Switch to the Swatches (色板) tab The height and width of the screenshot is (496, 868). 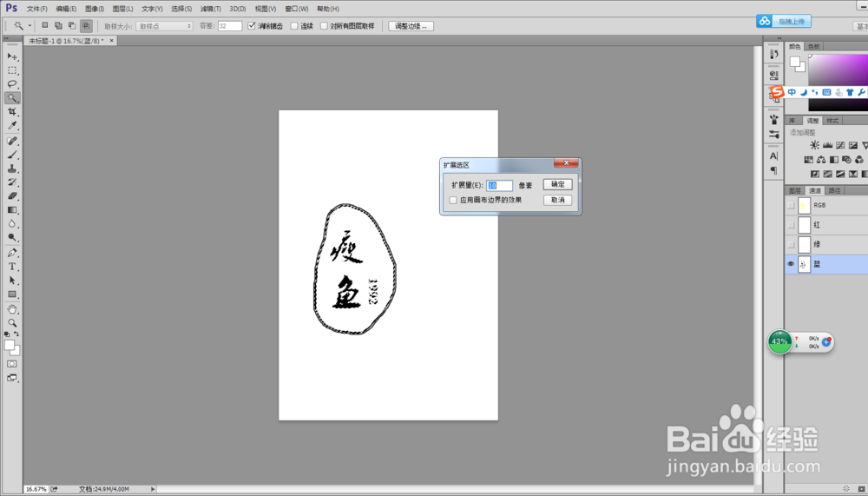point(814,47)
